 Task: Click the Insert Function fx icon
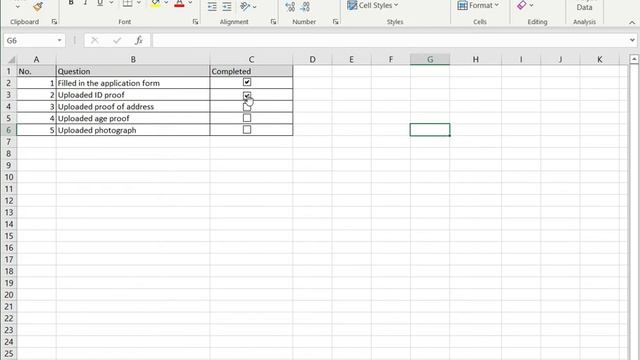139,40
